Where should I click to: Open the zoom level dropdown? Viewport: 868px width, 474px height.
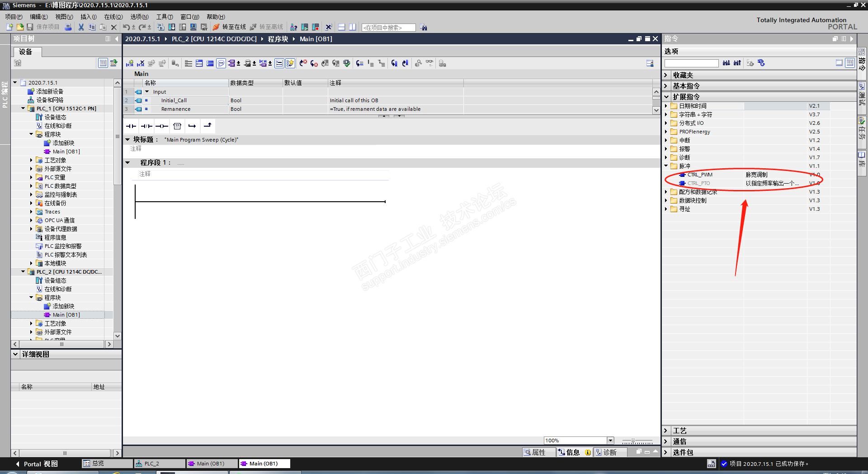tap(610, 441)
